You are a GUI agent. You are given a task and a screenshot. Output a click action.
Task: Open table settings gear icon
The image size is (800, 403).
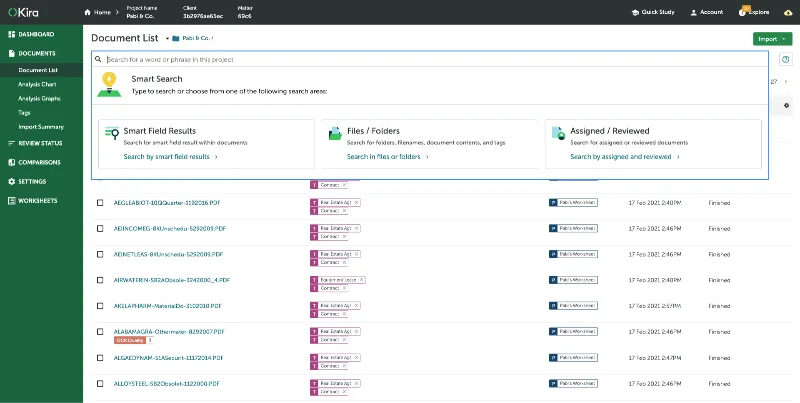[x=786, y=105]
